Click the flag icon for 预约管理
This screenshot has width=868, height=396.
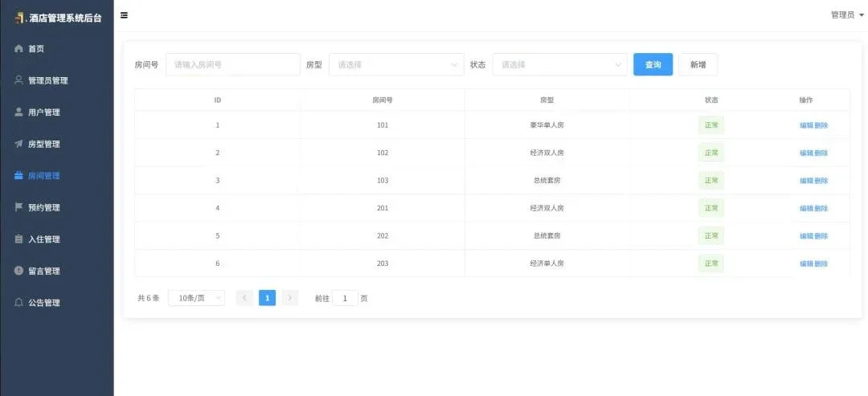(x=18, y=207)
